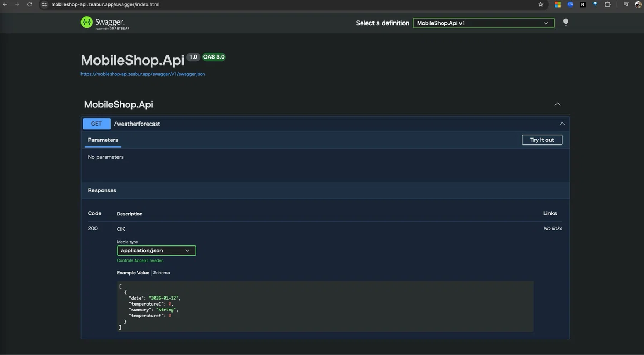The image size is (644, 355).
Task: Click the "Description" column header
Action: (x=129, y=214)
